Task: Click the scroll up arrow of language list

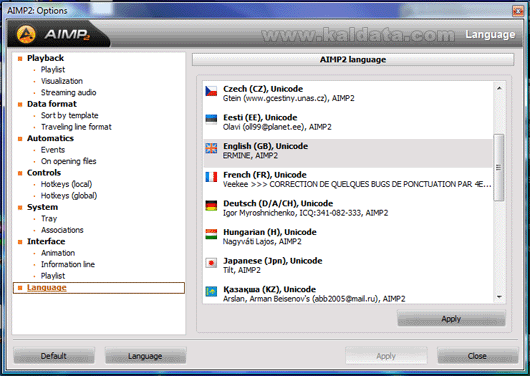Action: click(x=499, y=88)
